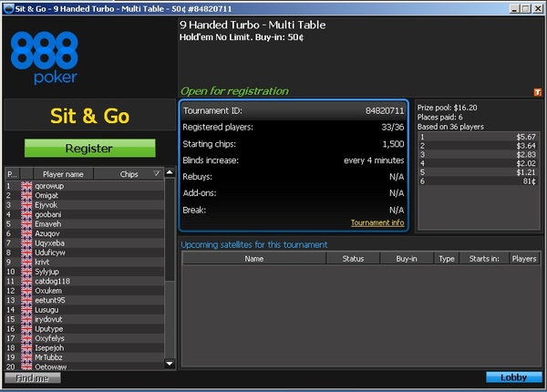Sort satellites by Name column
The image size is (547, 392).
[254, 259]
